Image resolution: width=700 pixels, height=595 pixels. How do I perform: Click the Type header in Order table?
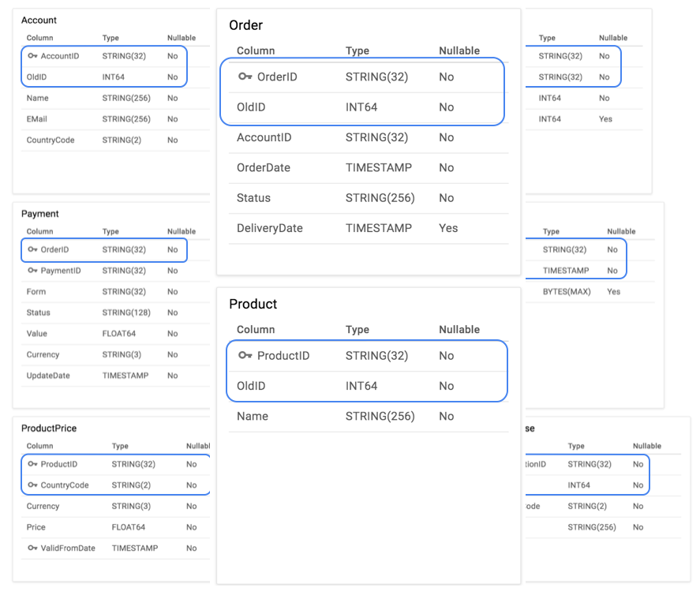point(357,51)
